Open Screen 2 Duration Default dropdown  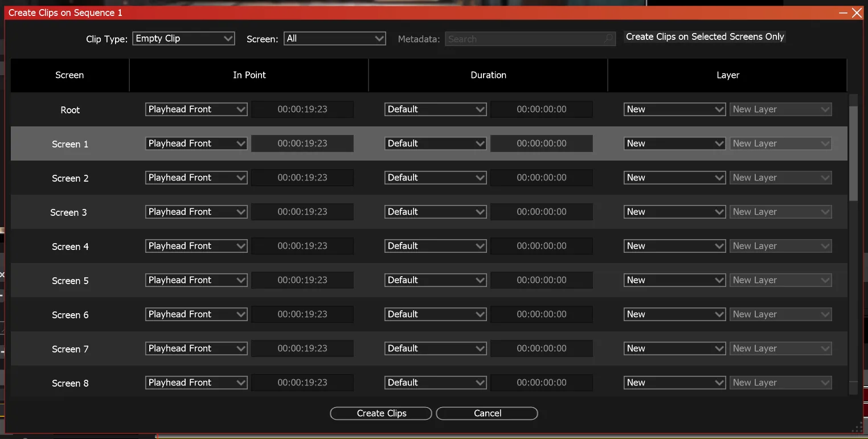(x=436, y=178)
